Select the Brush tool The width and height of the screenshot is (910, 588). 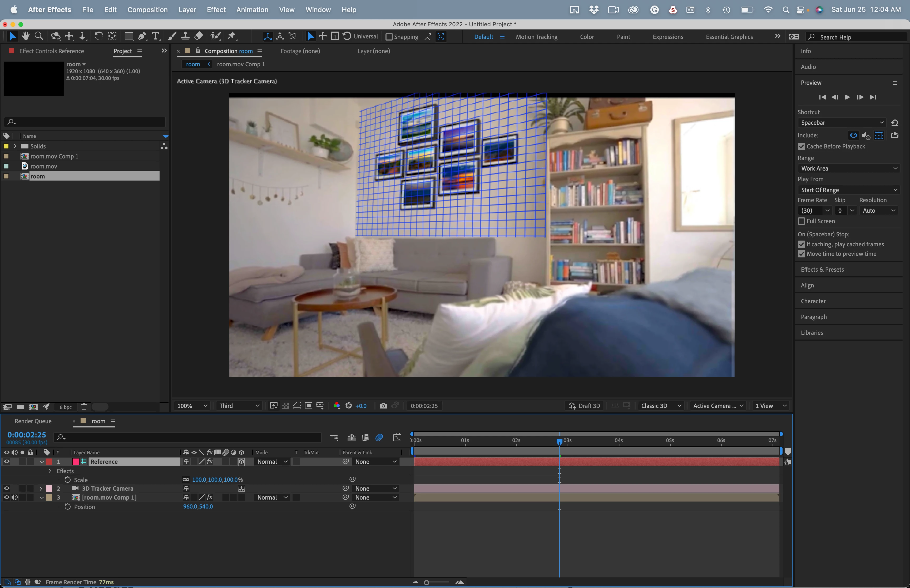click(172, 36)
